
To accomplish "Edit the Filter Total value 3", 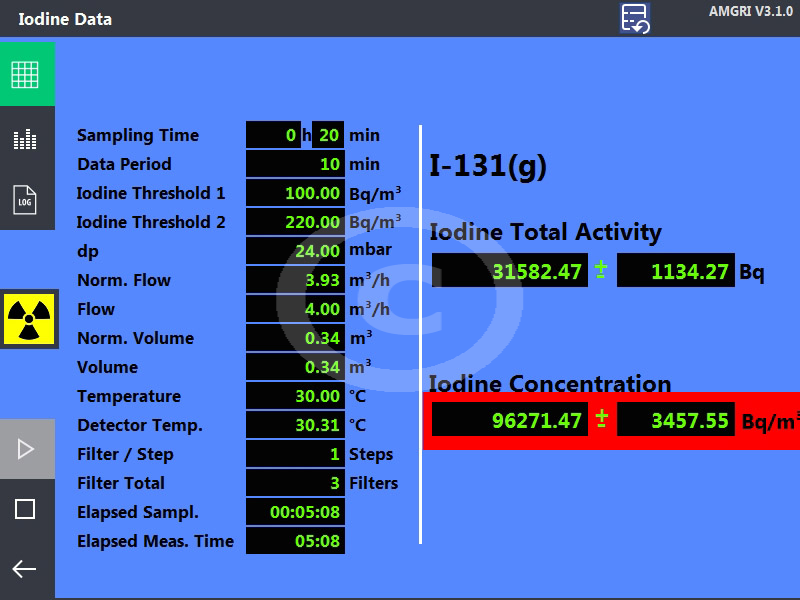I will point(295,483).
